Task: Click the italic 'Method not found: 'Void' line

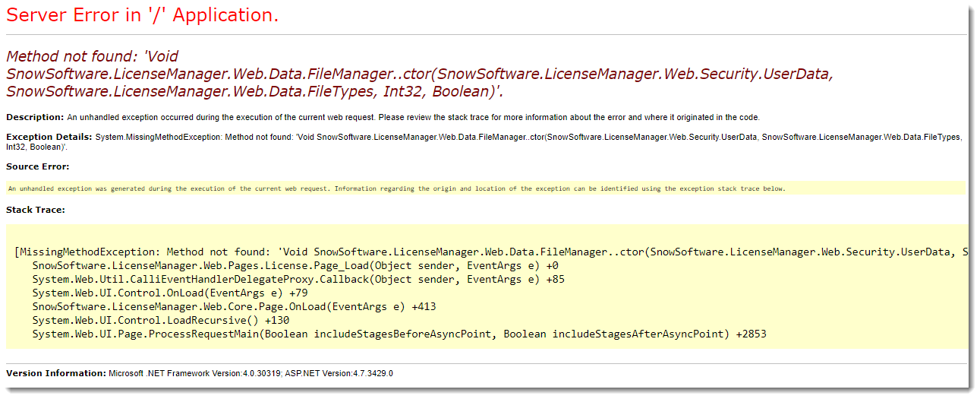Action: tap(92, 56)
